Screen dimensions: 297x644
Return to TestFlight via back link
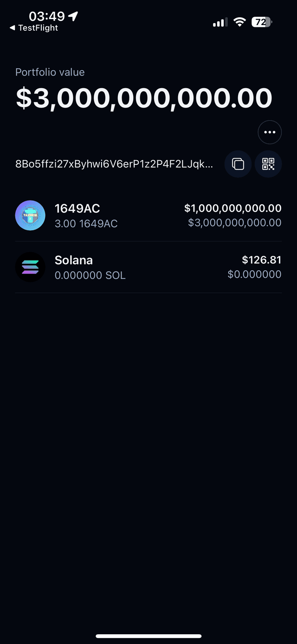(32, 28)
